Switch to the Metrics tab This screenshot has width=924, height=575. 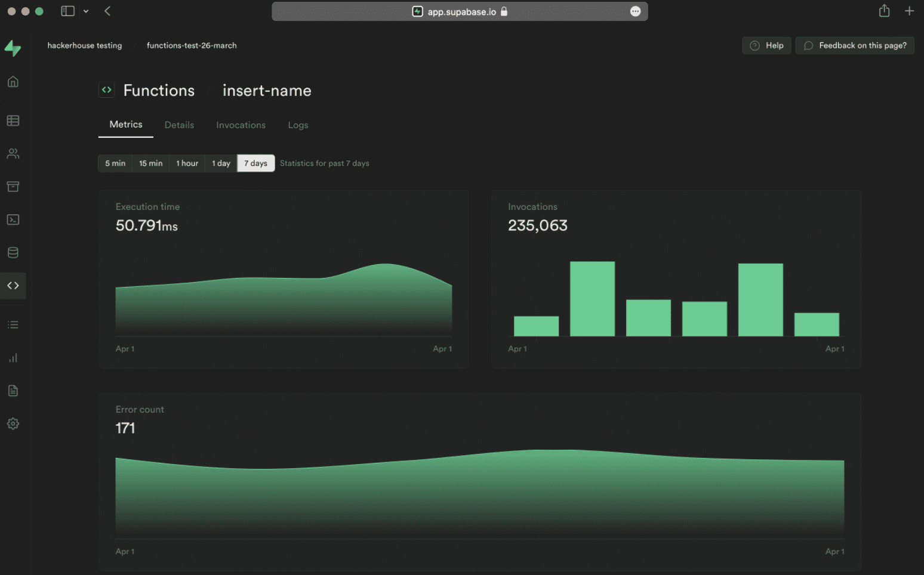coord(126,125)
